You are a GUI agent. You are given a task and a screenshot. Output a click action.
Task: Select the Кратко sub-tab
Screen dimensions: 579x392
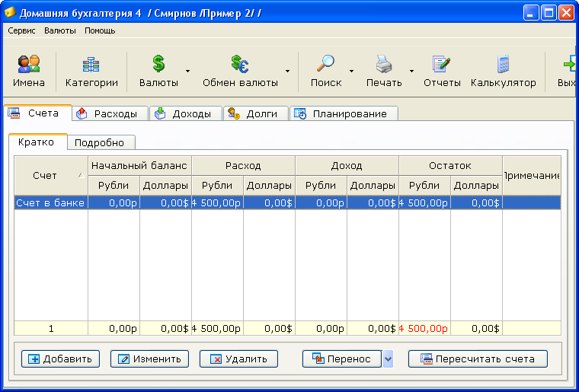[x=37, y=142]
